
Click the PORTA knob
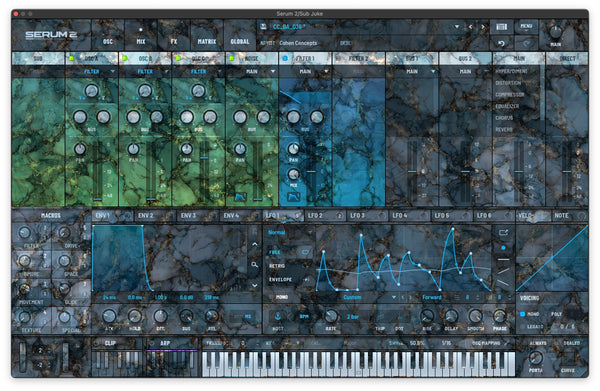tap(535, 357)
